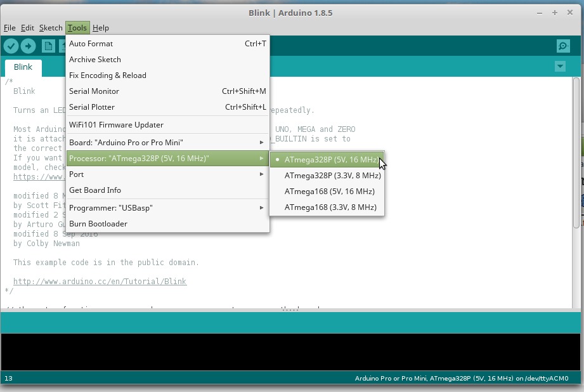The image size is (584, 392).
Task: Open the Arduino Tutorial Blink link
Action: (100, 281)
